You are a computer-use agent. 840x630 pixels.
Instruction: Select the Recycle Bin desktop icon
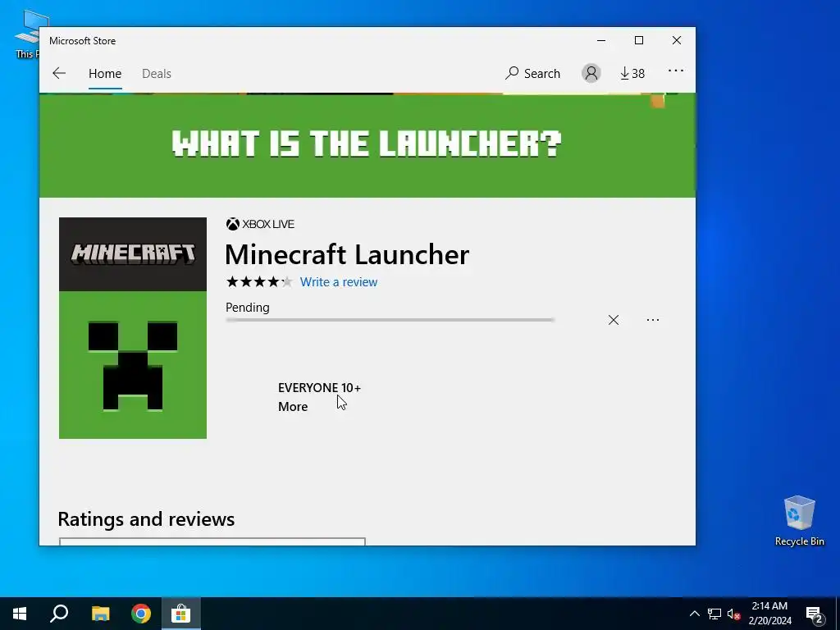click(x=799, y=521)
